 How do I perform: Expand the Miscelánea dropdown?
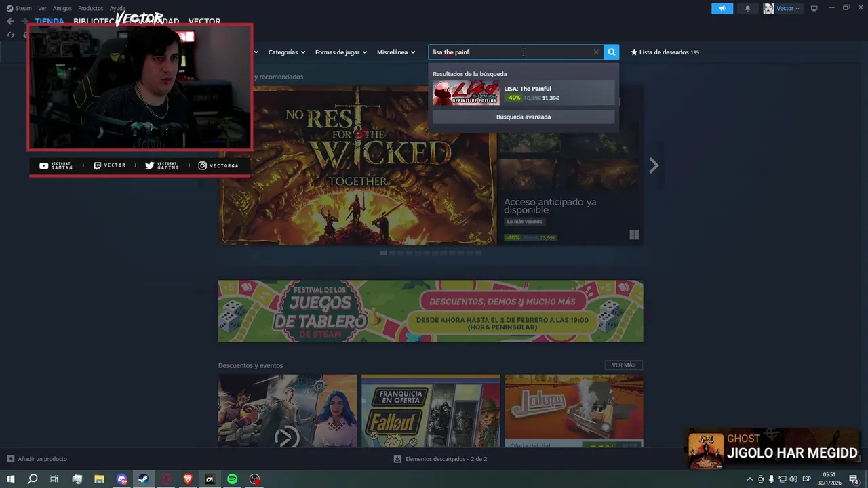click(396, 52)
